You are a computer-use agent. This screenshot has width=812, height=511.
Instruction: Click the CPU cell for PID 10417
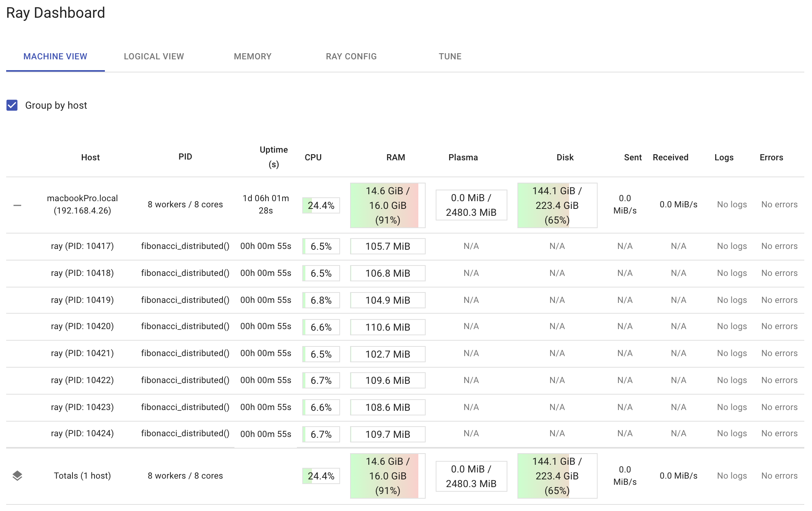[x=321, y=246]
